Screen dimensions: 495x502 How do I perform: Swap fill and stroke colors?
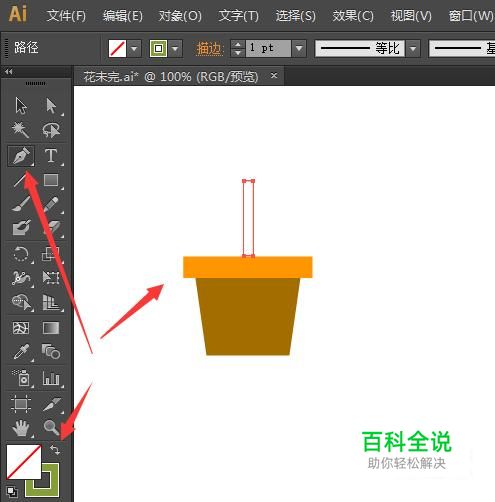pyautogui.click(x=55, y=450)
